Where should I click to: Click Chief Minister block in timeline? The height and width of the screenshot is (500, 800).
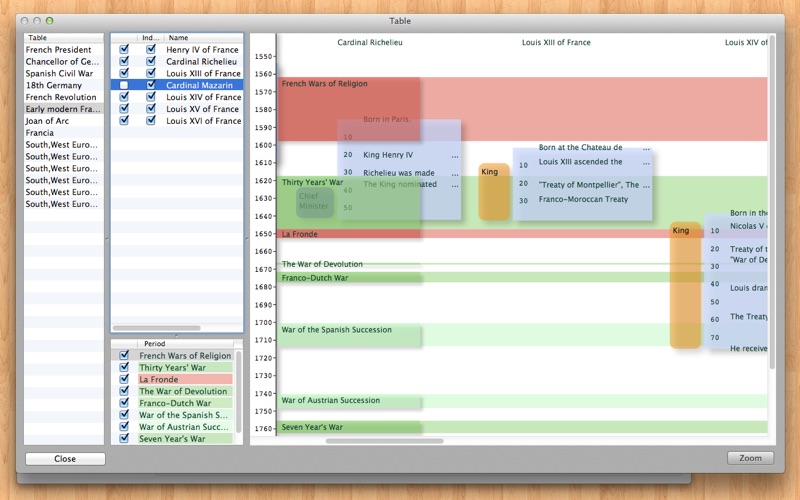pyautogui.click(x=315, y=202)
